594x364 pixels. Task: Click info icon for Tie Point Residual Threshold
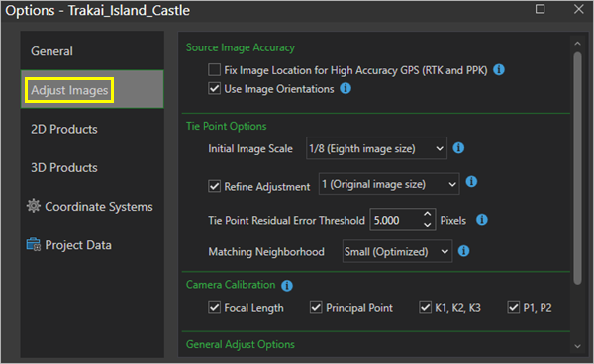481,220
